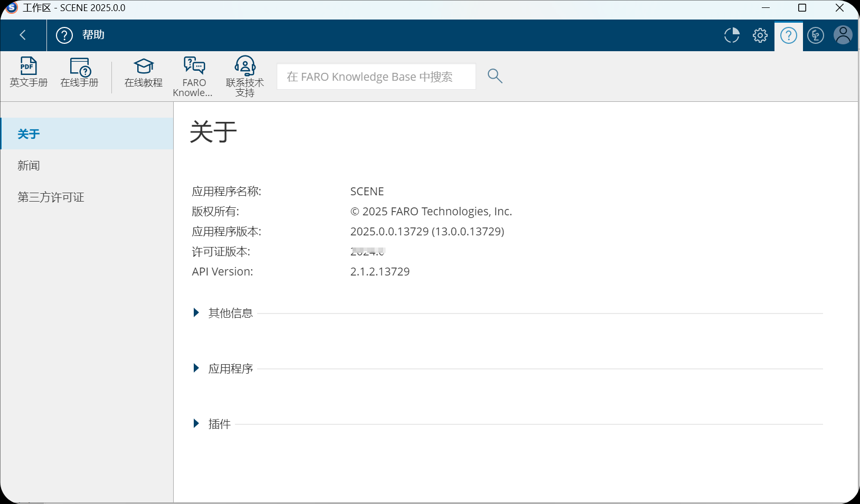The width and height of the screenshot is (860, 504).
Task: Close the SCENE window
Action: 839,8
